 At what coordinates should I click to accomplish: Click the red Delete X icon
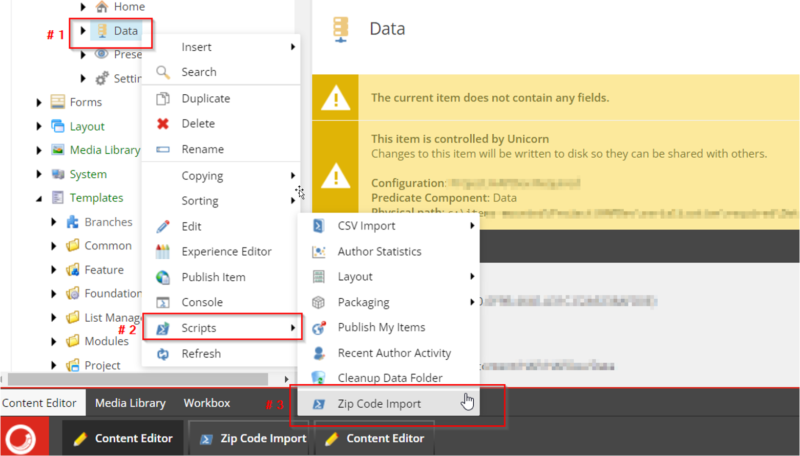(163, 124)
